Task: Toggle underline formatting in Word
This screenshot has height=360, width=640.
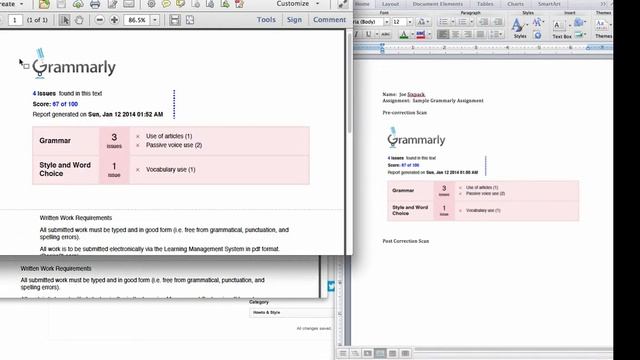Action: coord(368,35)
